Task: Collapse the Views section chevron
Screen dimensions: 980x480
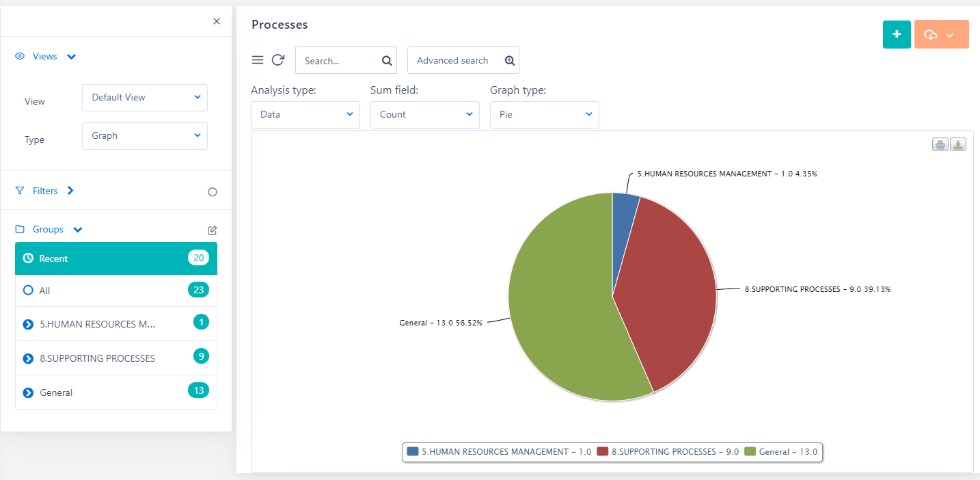Action: tap(72, 57)
